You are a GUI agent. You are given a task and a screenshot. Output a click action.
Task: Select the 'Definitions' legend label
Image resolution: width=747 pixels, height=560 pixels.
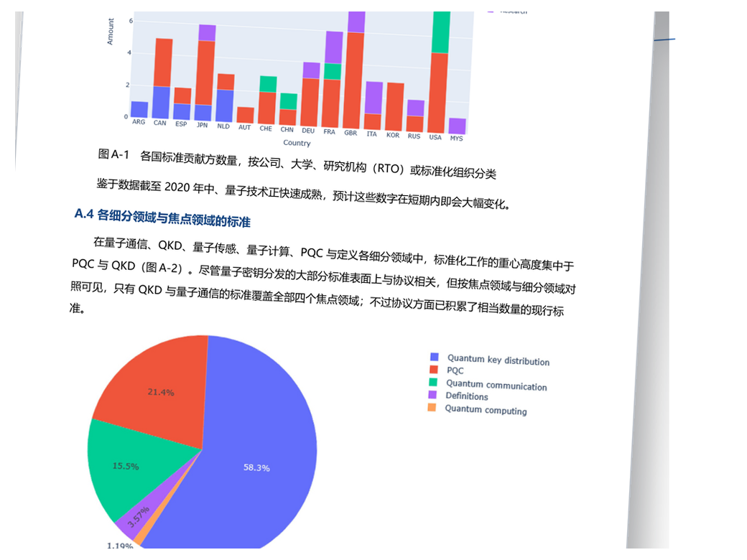click(467, 396)
